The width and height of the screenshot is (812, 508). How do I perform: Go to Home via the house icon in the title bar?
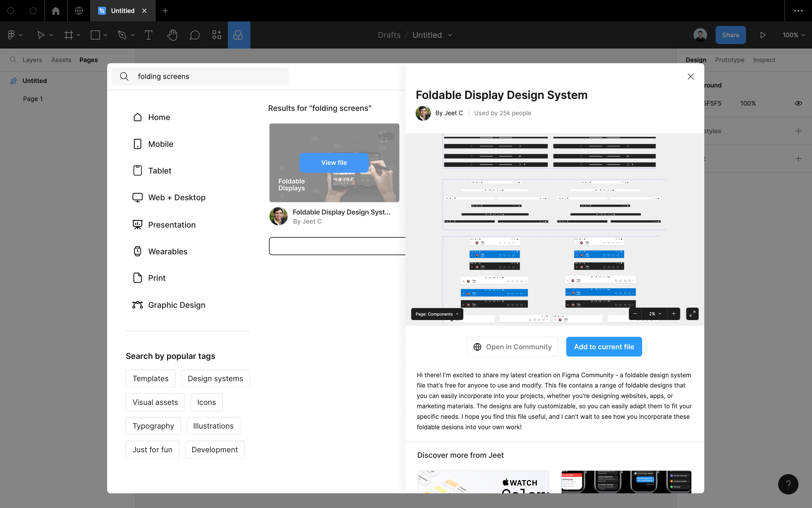coord(56,11)
